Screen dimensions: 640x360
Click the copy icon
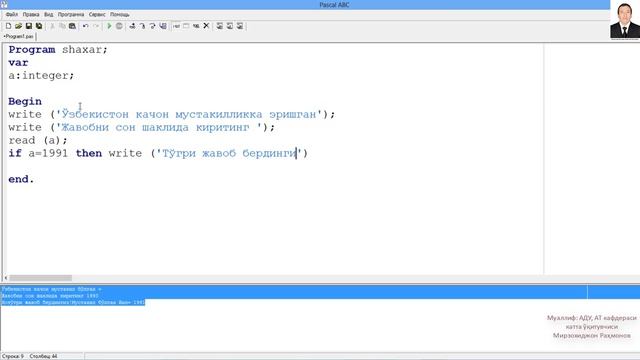(62, 26)
